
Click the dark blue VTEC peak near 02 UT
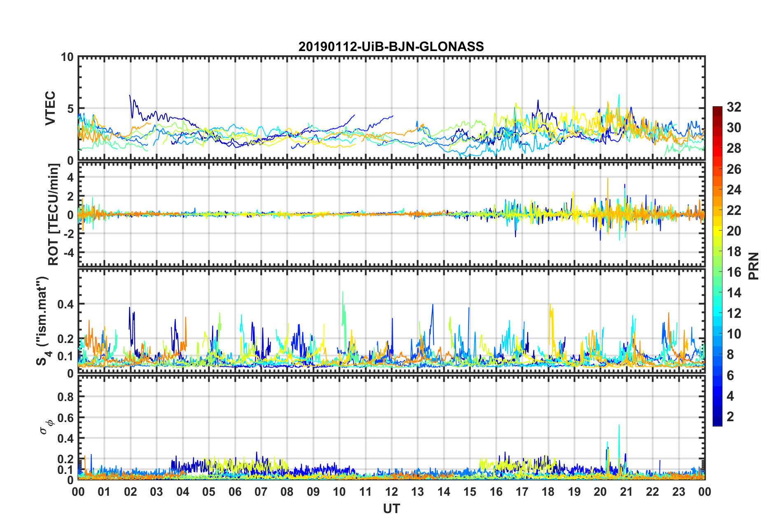(130, 96)
